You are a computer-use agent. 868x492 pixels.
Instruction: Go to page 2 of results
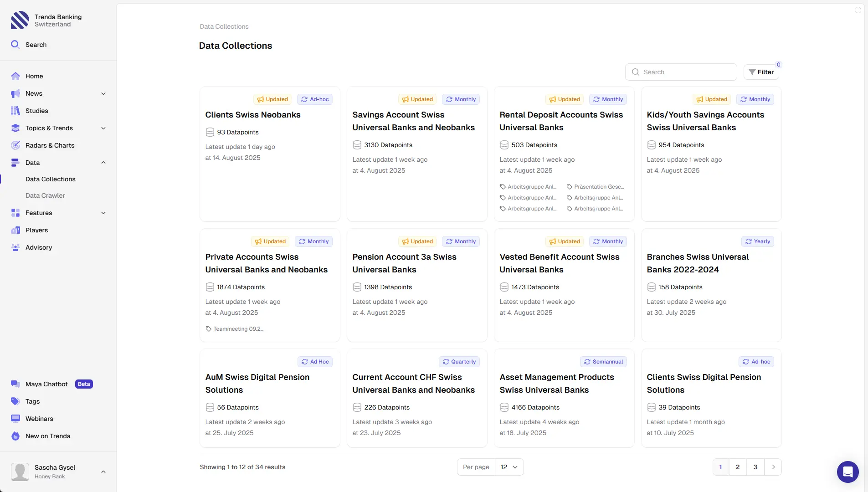tap(738, 467)
